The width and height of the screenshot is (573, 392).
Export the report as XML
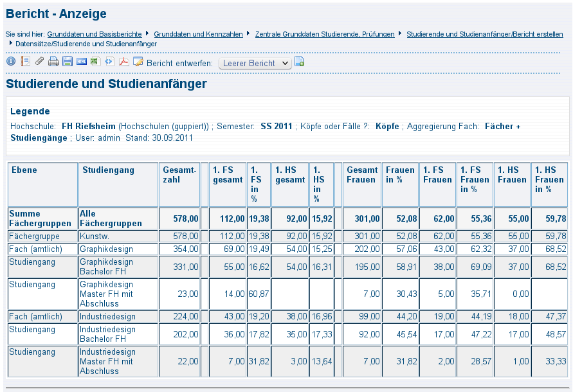point(109,61)
